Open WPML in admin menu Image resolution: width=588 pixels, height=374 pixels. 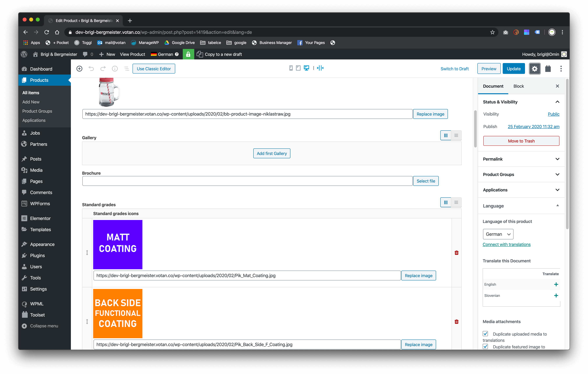coord(37,304)
